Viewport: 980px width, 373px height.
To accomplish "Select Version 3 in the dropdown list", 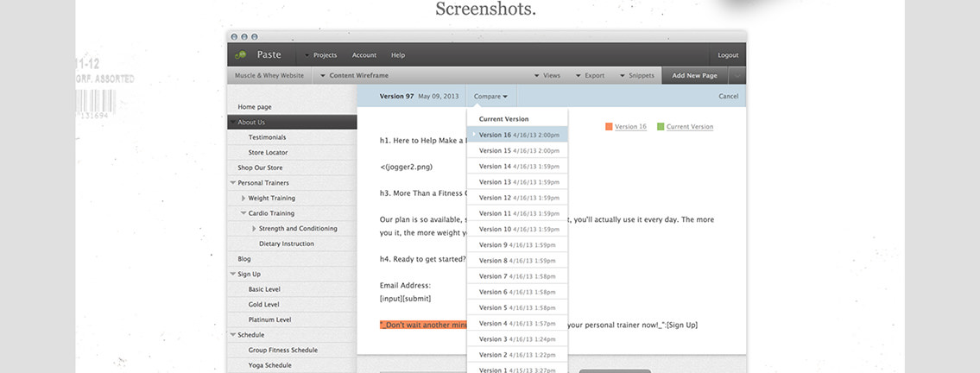I will [517, 339].
